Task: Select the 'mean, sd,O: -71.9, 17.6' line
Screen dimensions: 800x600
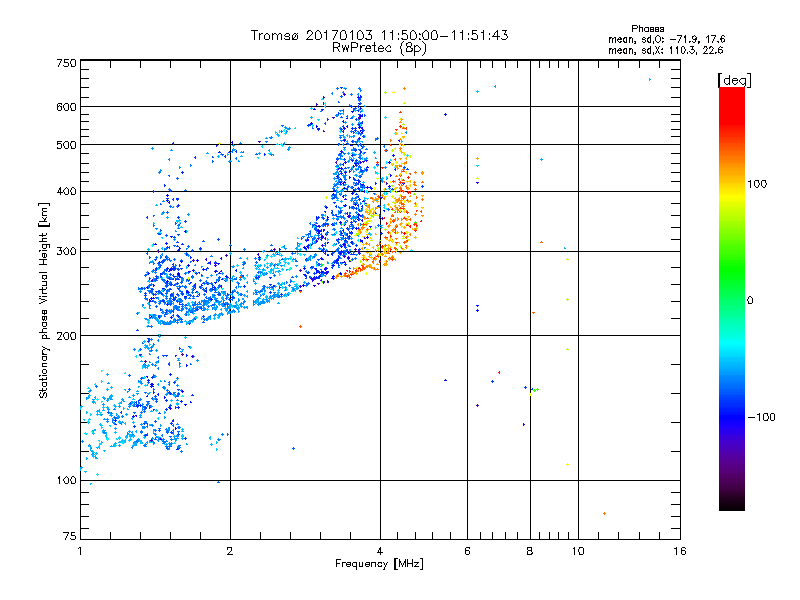Action: [x=666, y=39]
